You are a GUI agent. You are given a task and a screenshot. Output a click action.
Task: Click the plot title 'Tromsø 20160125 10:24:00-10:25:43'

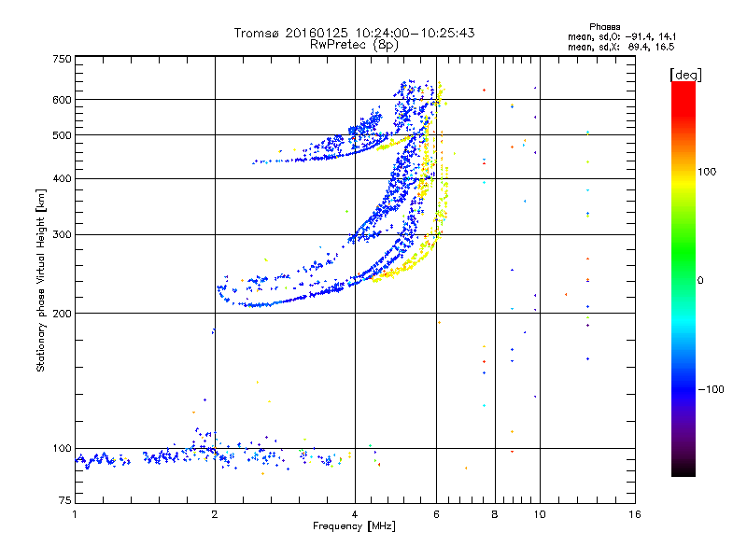coord(354,33)
